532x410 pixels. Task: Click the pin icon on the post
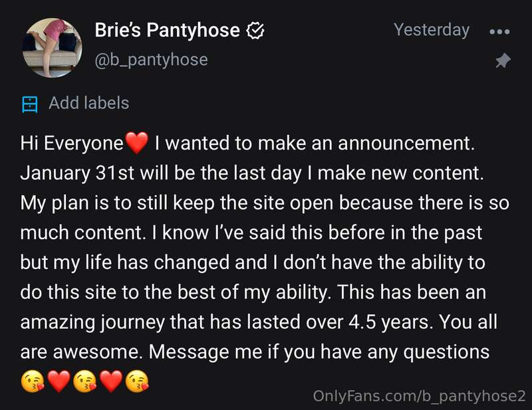coord(503,60)
